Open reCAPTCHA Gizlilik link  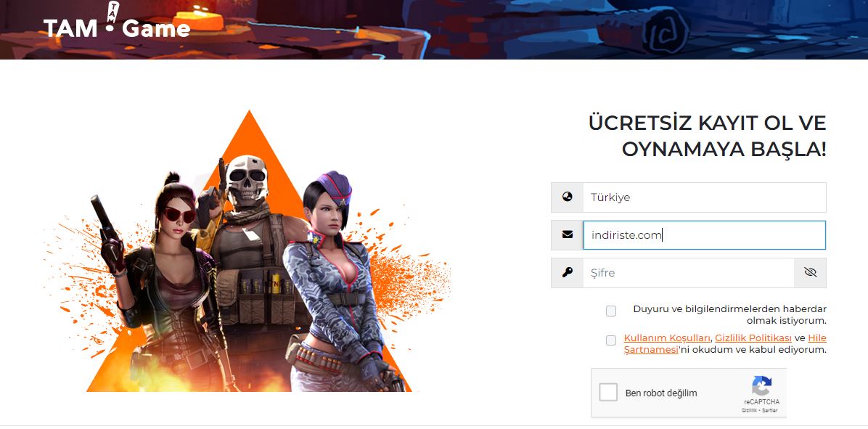coord(748,411)
